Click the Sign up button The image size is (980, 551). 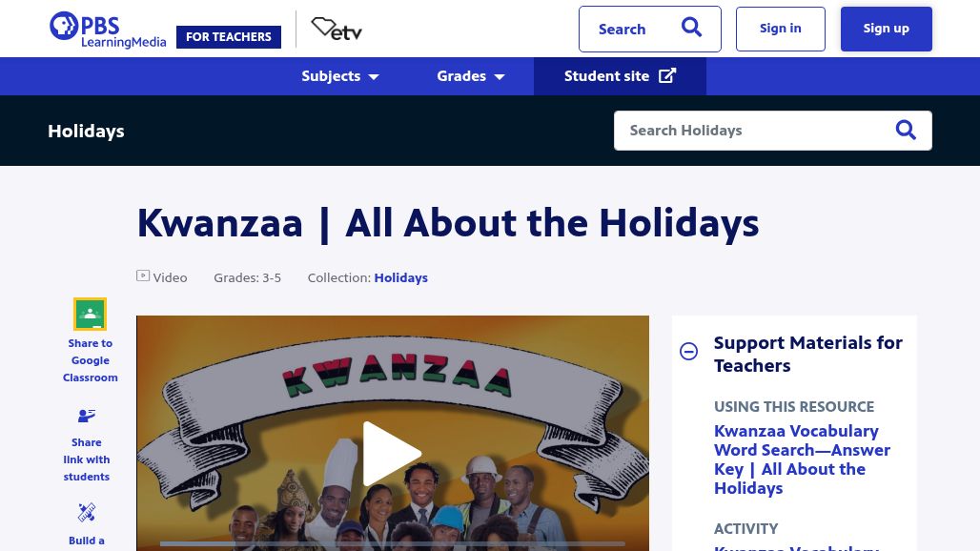coord(887,29)
